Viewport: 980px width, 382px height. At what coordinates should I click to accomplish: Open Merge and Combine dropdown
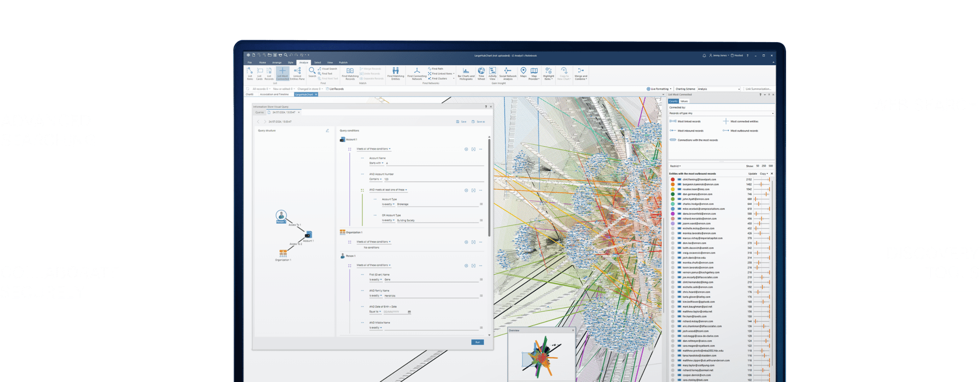[581, 74]
